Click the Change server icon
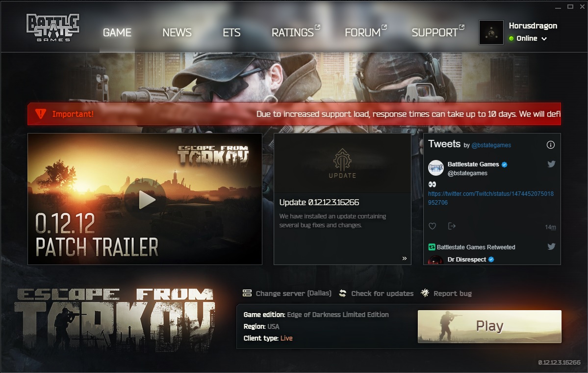588x373 pixels. point(247,293)
